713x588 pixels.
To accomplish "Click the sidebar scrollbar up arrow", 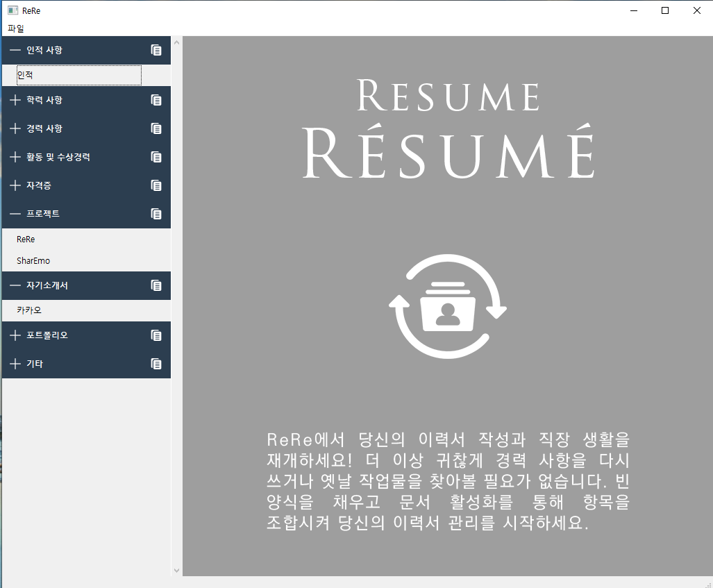I will [177, 42].
